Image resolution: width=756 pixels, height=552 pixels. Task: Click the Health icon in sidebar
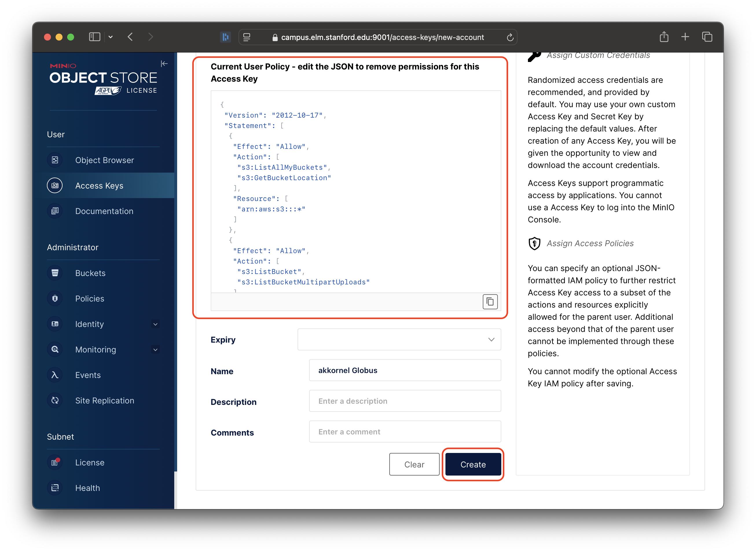[55, 488]
